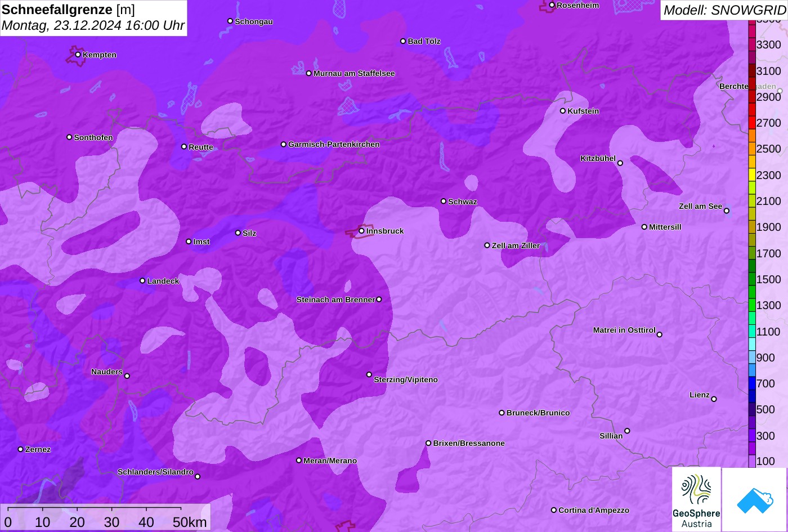Click the Sonthofen location marker
Viewport: 788px width, 532px height.
tap(69, 137)
